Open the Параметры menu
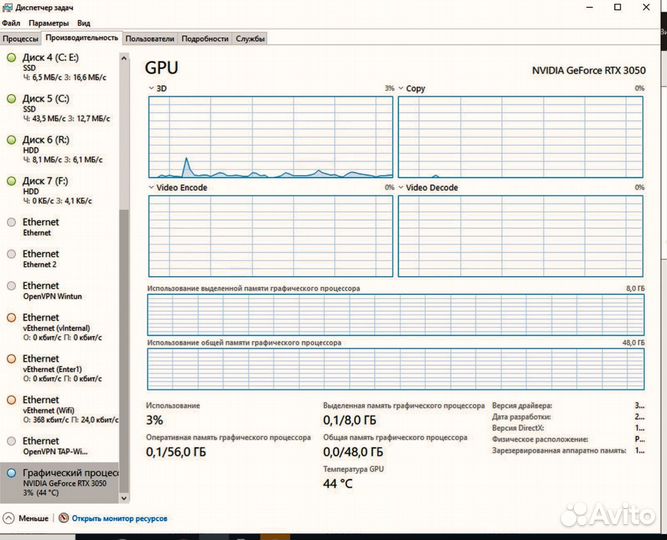The width and height of the screenshot is (667, 540). tap(49, 22)
